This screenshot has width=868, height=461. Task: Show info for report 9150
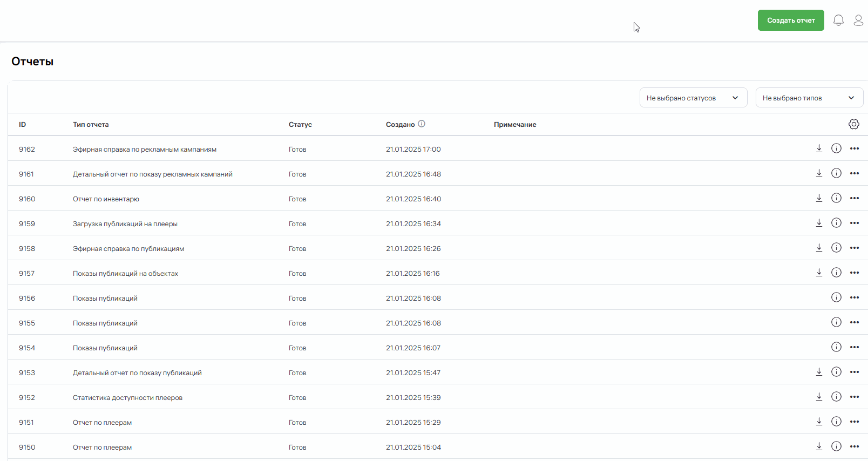pos(836,446)
